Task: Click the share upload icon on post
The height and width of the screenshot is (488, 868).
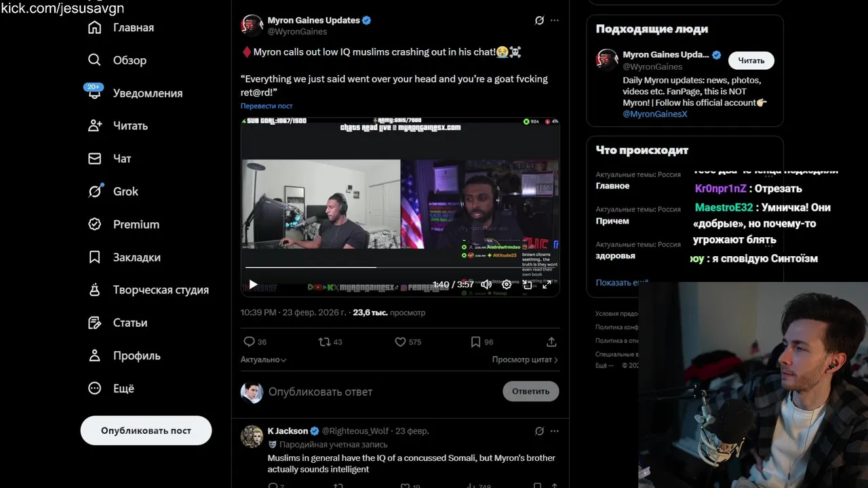Action: tap(551, 342)
